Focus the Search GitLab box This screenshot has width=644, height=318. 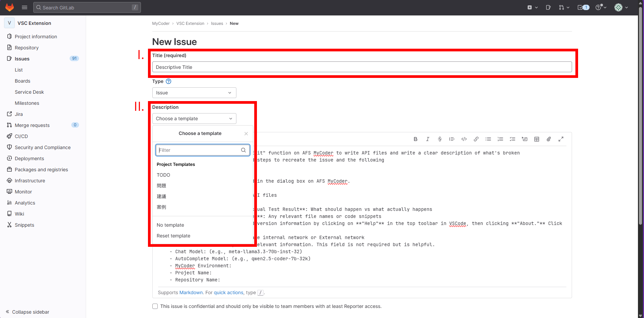pos(87,7)
